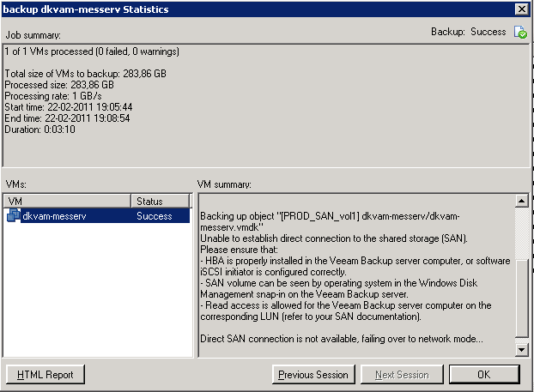The image size is (534, 392).
Task: Select the dkvam-messerv row name
Action: click(54, 216)
